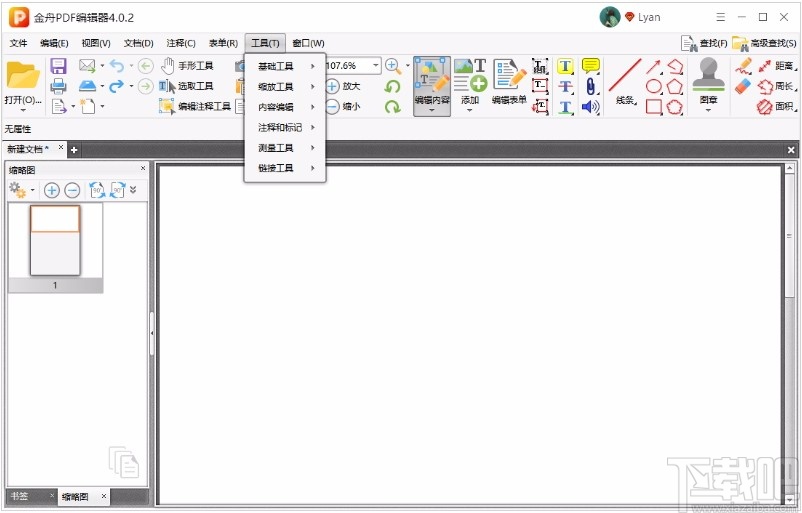The image size is (802, 513).
Task: Click the blue Redo arrow
Action: (x=117, y=86)
